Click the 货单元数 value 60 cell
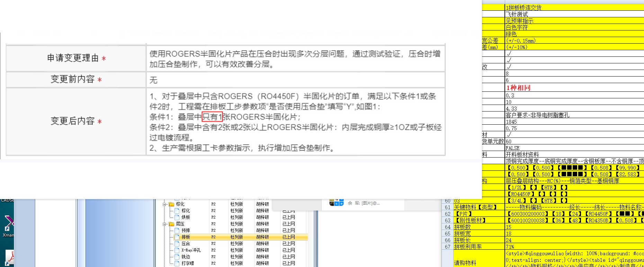 574,141
